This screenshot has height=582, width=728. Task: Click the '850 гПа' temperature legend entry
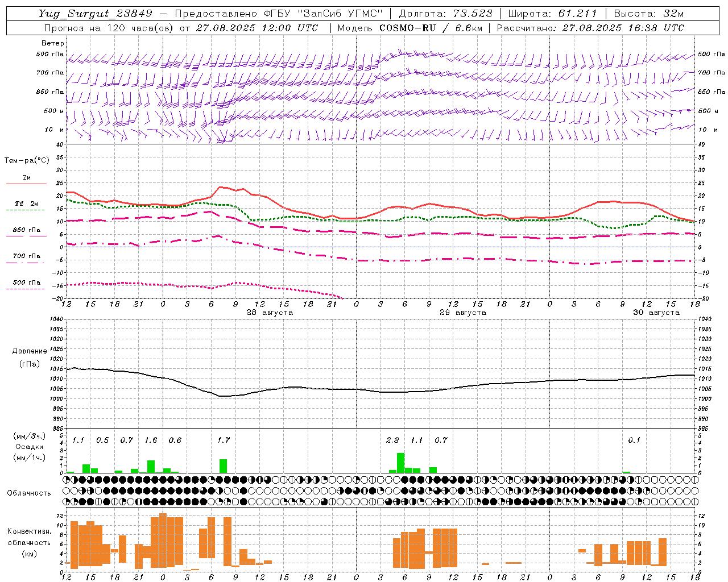coord(27,230)
